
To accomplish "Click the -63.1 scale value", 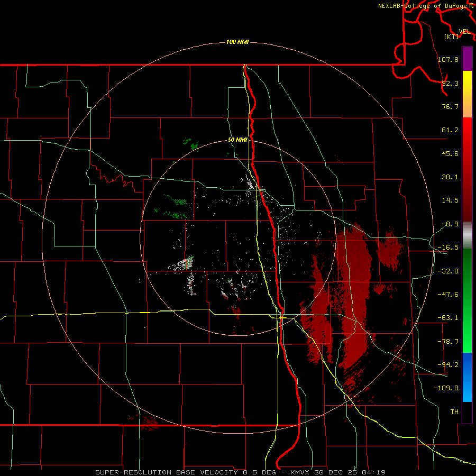I will (x=448, y=318).
